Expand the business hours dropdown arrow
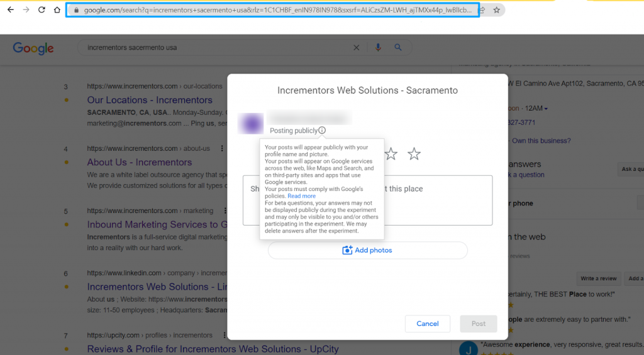 [546, 109]
